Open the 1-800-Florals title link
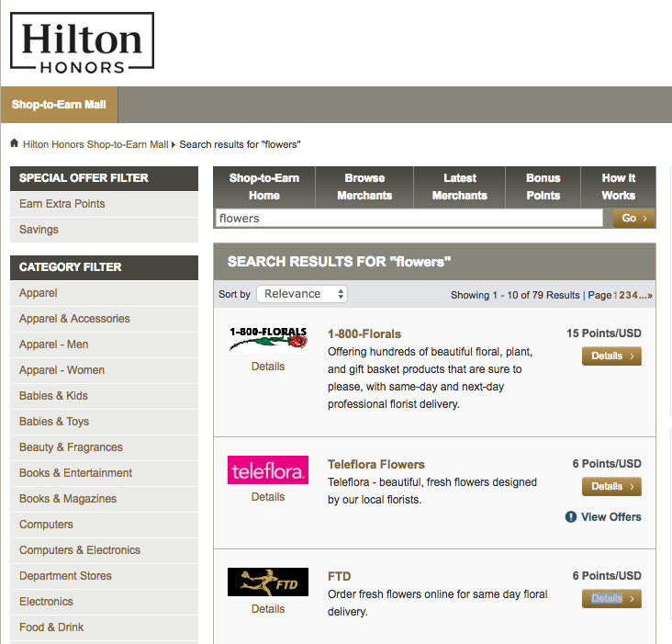The height and width of the screenshot is (644, 672). pyautogui.click(x=364, y=334)
